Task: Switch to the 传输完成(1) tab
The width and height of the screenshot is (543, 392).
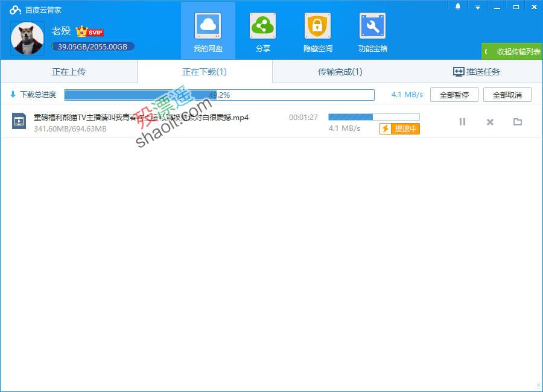Action: click(340, 72)
